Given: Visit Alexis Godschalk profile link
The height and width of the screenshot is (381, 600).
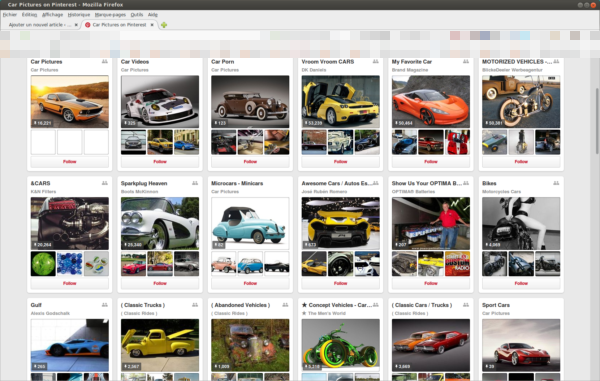Looking at the screenshot, I should point(50,313).
